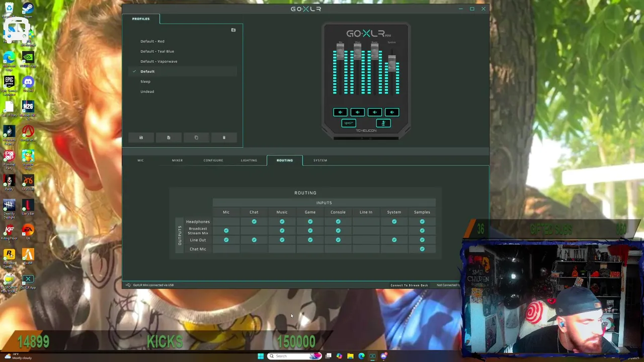Open the DEVOUR desktop icon
The width and height of the screenshot is (644, 362).
click(x=28, y=182)
